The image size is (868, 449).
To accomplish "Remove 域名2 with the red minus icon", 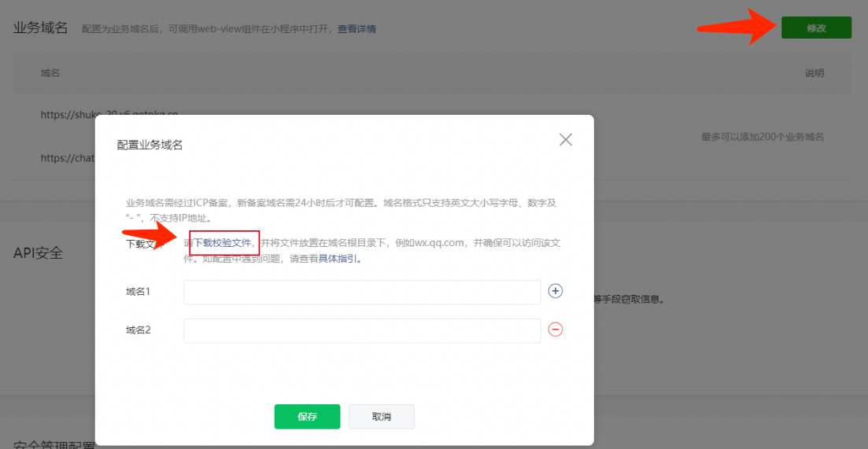I will click(x=556, y=329).
